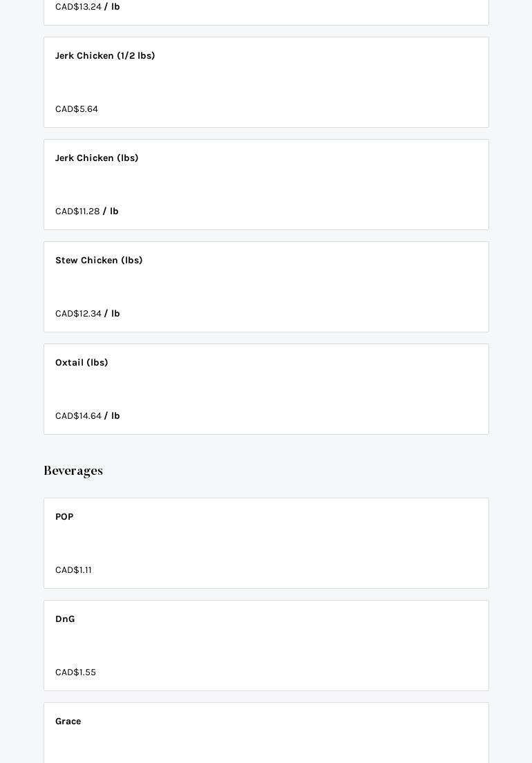Select the Jerk Chicken (lbs) title
Viewport: 532px width, 763px height.
point(97,158)
